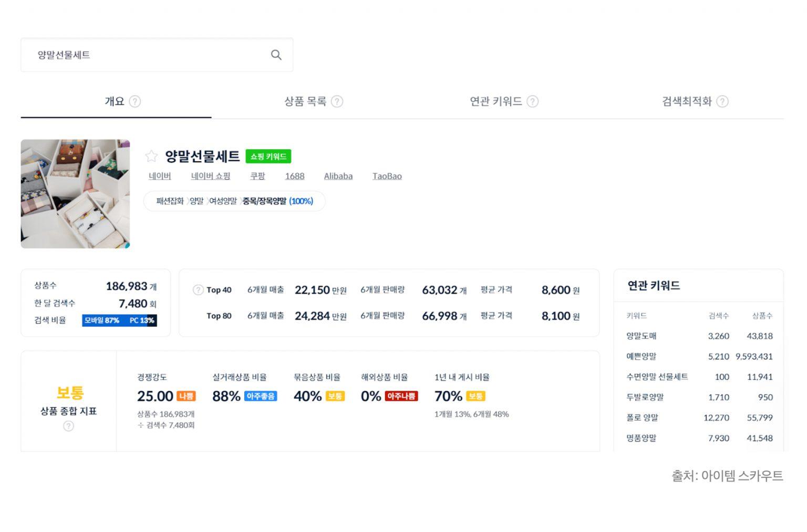
Task: Click the help icon beside 연관 키워드 tab
Action: click(533, 101)
